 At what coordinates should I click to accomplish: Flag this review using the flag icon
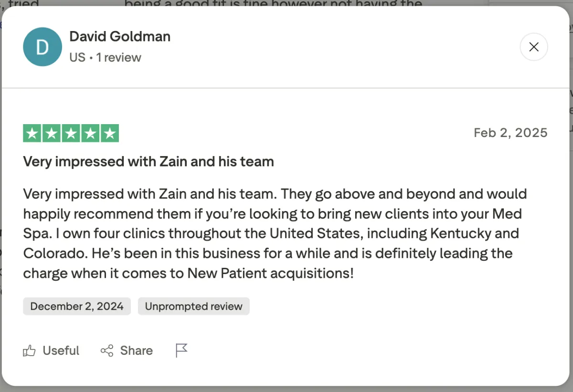click(x=181, y=350)
